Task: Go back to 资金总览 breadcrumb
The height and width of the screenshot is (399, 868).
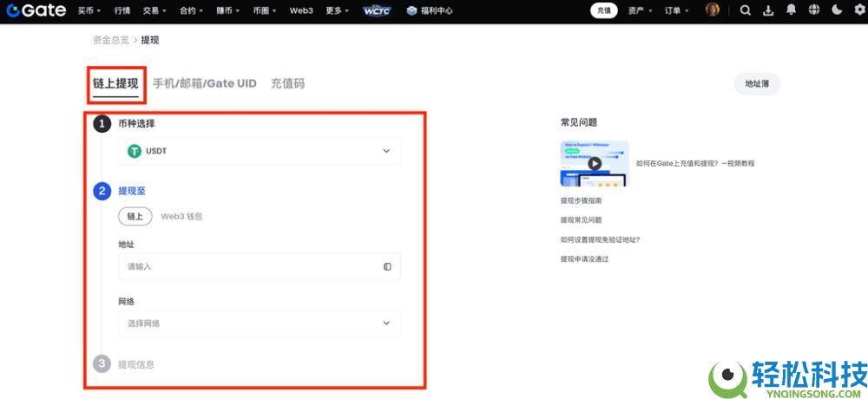Action: (x=111, y=40)
